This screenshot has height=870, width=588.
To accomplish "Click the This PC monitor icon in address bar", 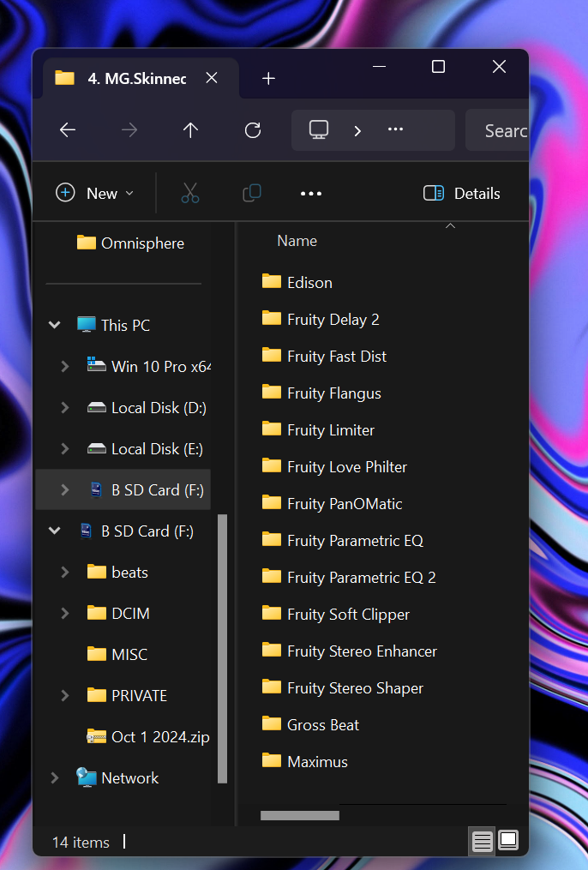I will coord(319,129).
